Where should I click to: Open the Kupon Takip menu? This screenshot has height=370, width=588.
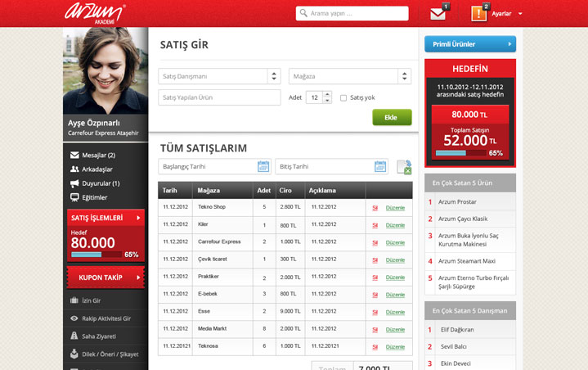coord(105,278)
